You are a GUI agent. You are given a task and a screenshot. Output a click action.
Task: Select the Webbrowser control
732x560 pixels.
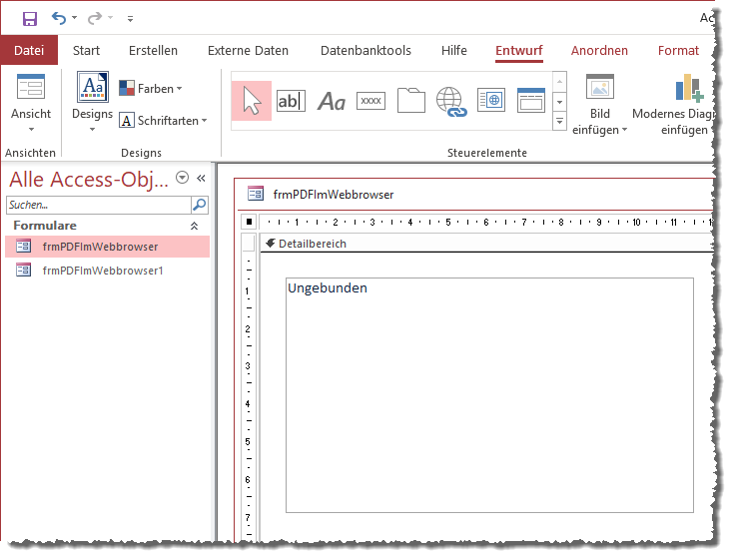pyautogui.click(x=491, y=100)
